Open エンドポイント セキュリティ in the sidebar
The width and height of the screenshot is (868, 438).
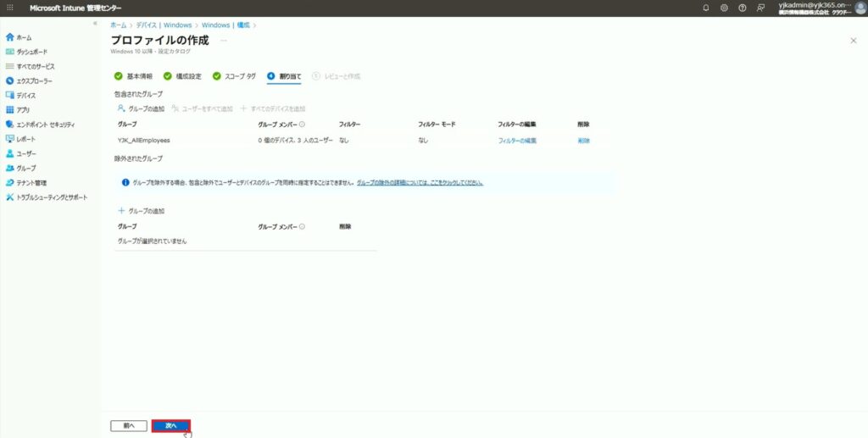click(45, 125)
